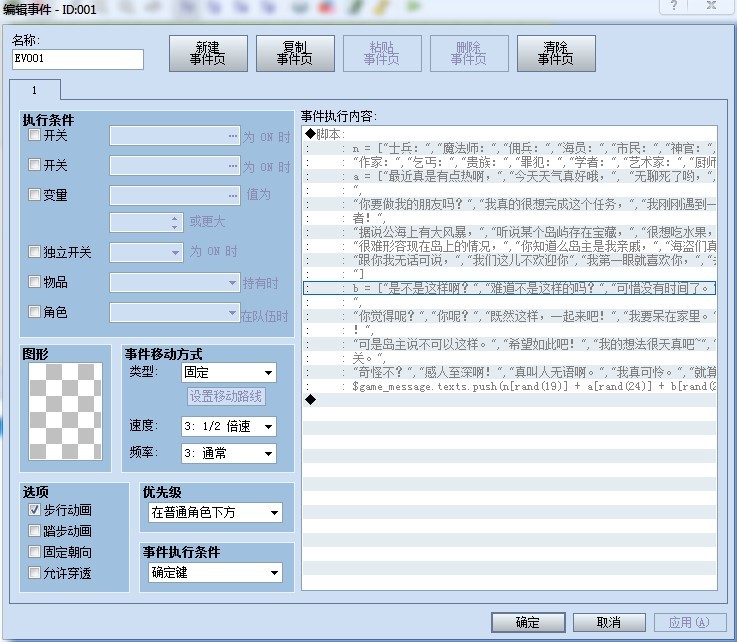737x642 pixels.
Task: Confirm with the 确定 button
Action: [528, 622]
